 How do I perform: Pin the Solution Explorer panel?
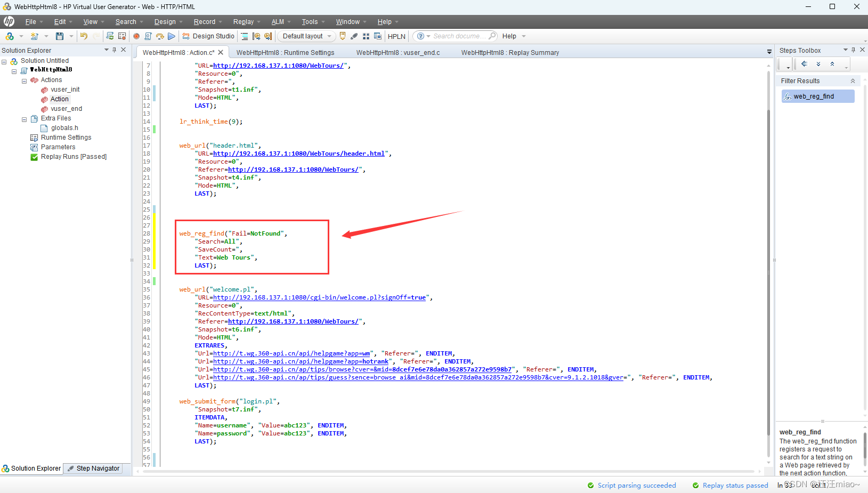pyautogui.click(x=115, y=50)
